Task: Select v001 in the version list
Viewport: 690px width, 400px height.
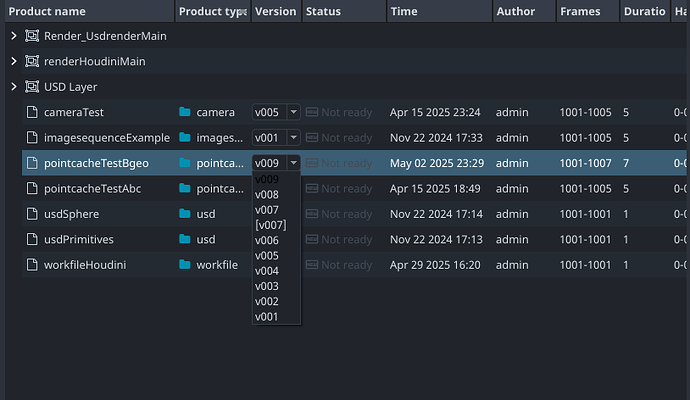Action: pos(276,317)
